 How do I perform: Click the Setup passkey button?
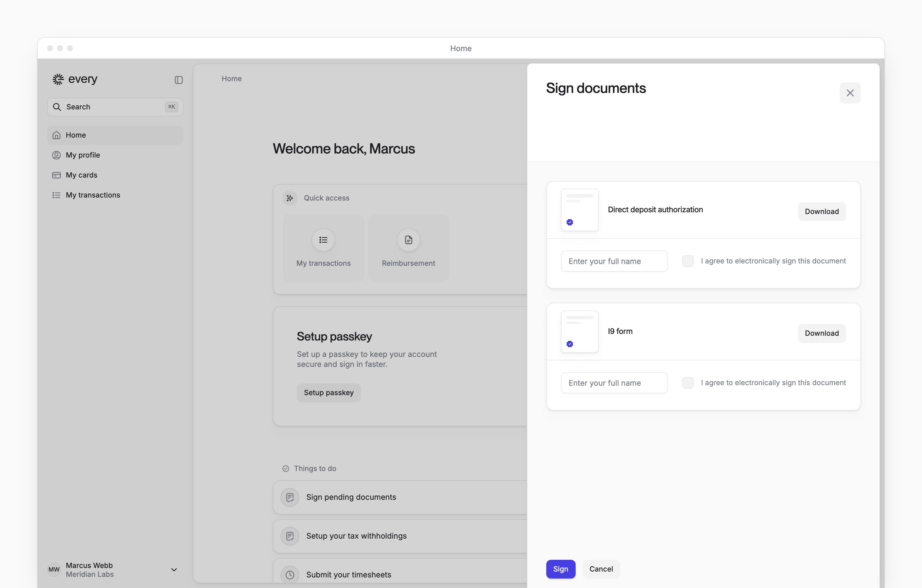[328, 393]
